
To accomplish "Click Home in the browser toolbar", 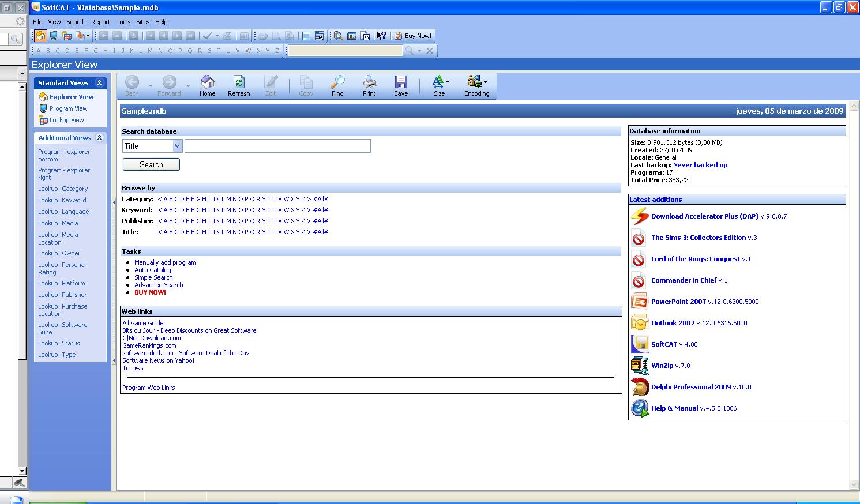I will coord(208,86).
